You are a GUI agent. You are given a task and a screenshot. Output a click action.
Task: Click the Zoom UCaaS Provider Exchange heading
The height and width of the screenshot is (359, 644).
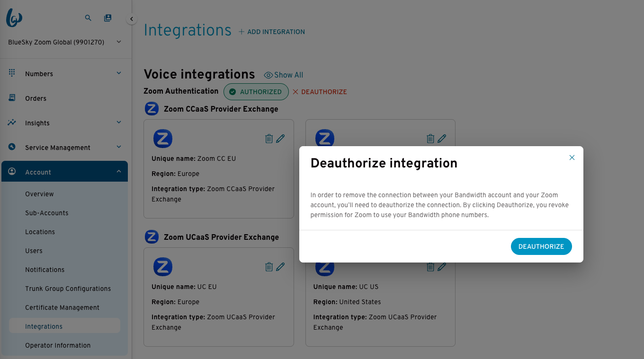coord(221,237)
